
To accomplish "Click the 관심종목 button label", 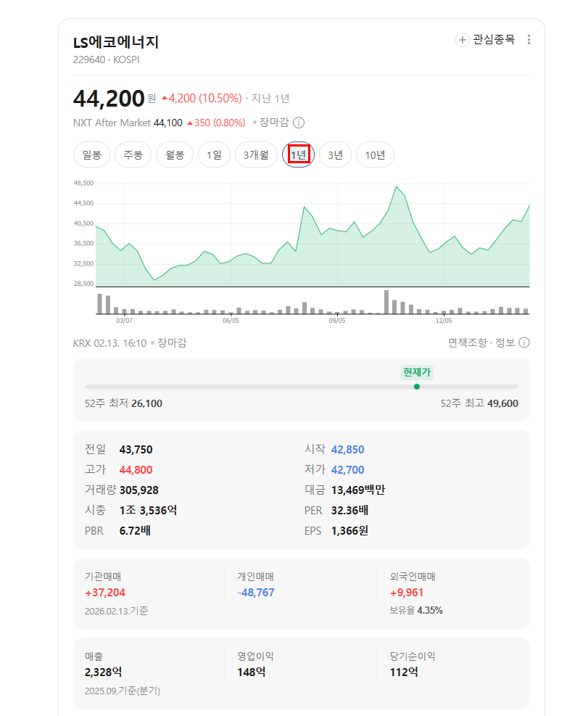I will click(x=494, y=40).
